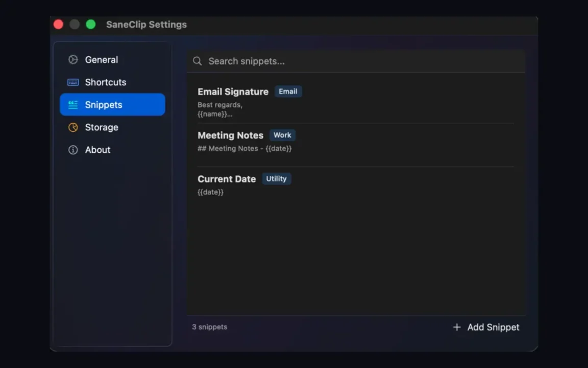This screenshot has height=368, width=588.
Task: Select the Snippets tab
Action: (x=112, y=104)
